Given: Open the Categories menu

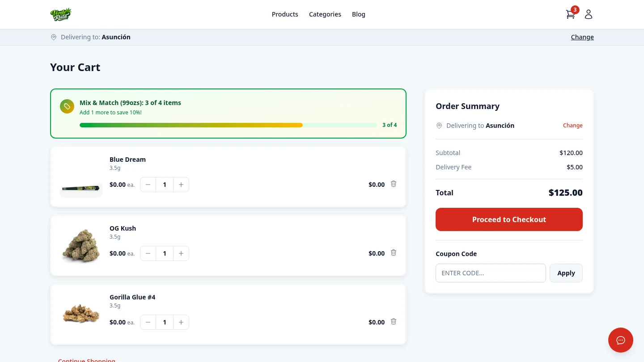Looking at the screenshot, I should tap(325, 14).
